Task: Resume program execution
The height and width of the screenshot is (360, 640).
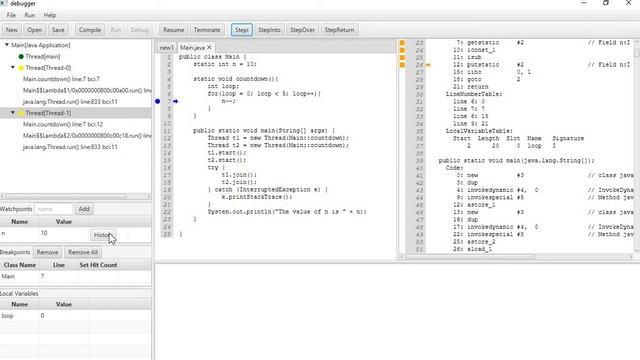Action: click(x=173, y=30)
